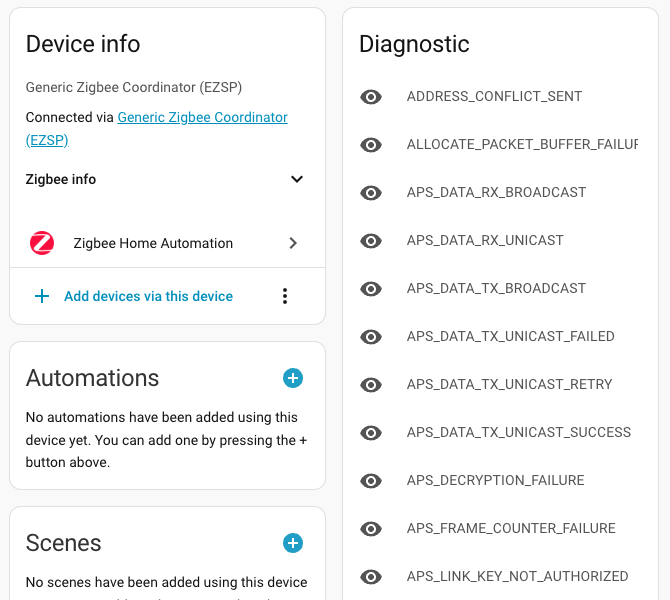Open Zigbee Home Automation integration chevron
Viewport: 670px width, 600px height.
293,243
